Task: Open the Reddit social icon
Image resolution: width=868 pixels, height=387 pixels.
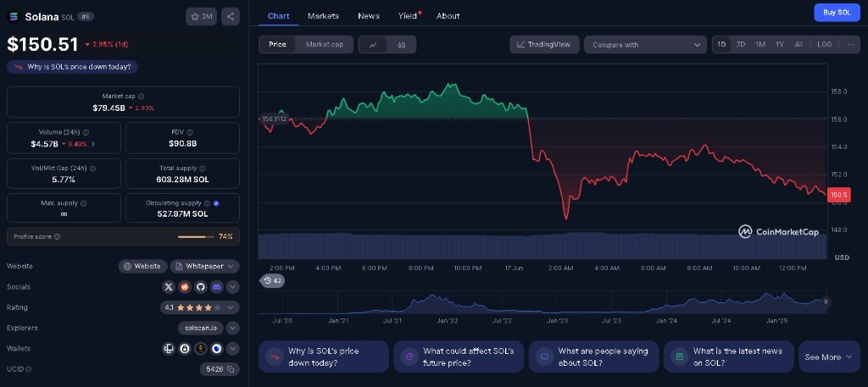Action: [x=184, y=287]
